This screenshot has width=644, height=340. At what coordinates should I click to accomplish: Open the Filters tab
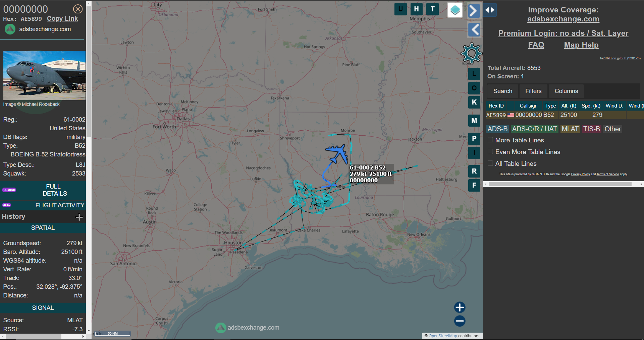pos(533,91)
